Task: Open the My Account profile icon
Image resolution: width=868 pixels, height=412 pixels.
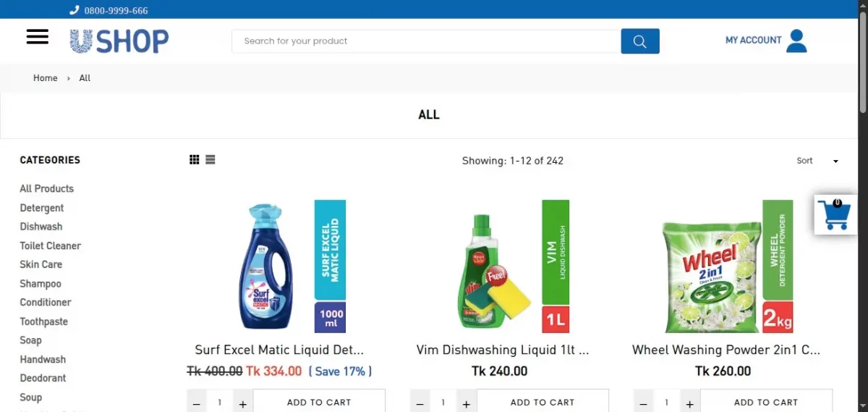Action: (x=796, y=41)
